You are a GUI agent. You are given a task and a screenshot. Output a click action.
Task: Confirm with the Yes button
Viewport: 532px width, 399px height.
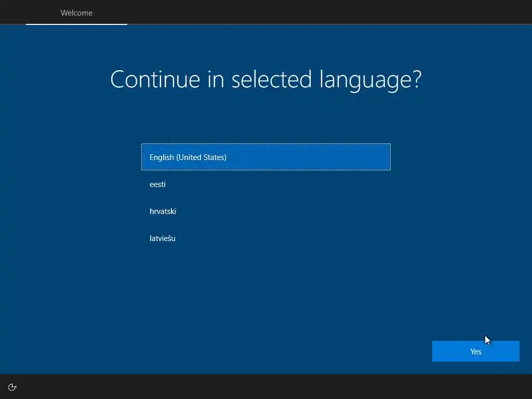(x=476, y=351)
